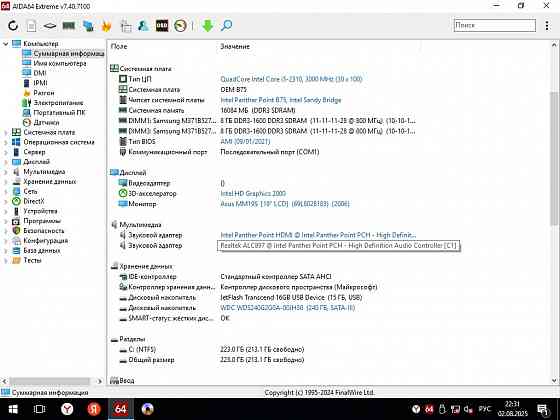Expand the DirectX tree node
Image resolution: width=560 pixels, height=420 pixels.
pos(5,201)
